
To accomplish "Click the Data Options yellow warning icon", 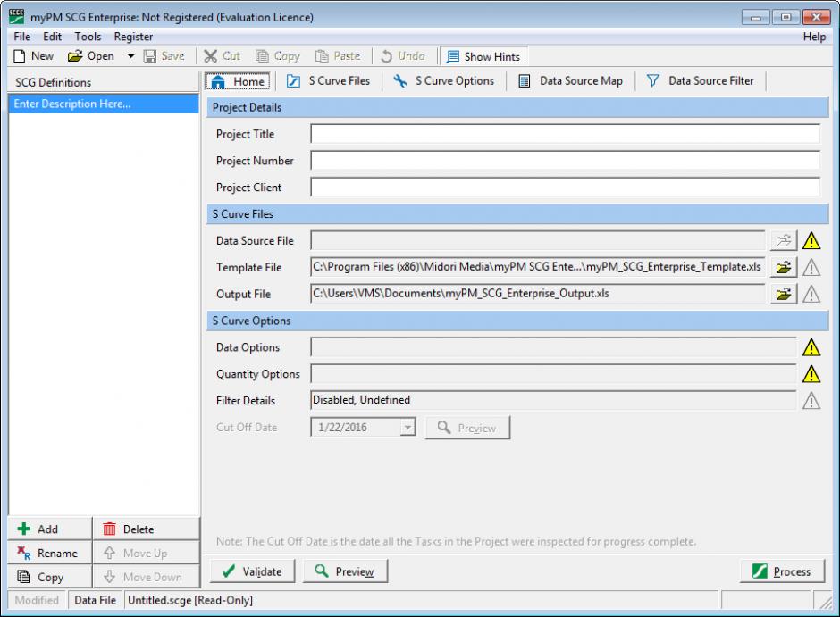I will pos(811,347).
